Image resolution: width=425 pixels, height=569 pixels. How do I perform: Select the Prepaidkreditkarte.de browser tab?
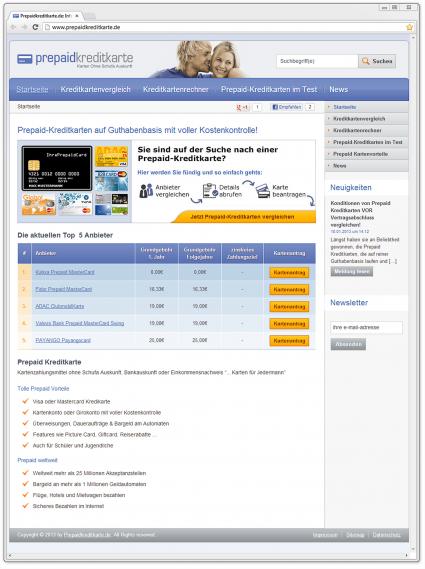(46, 16)
